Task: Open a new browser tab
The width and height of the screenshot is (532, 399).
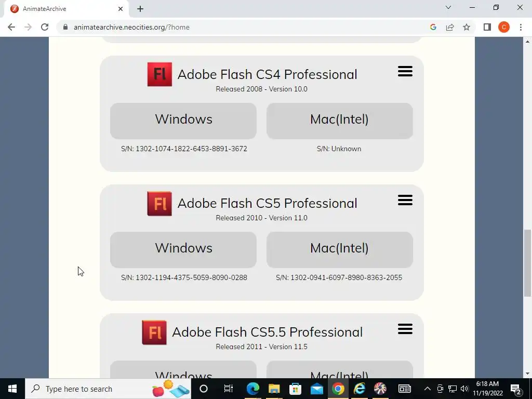Action: [140, 9]
